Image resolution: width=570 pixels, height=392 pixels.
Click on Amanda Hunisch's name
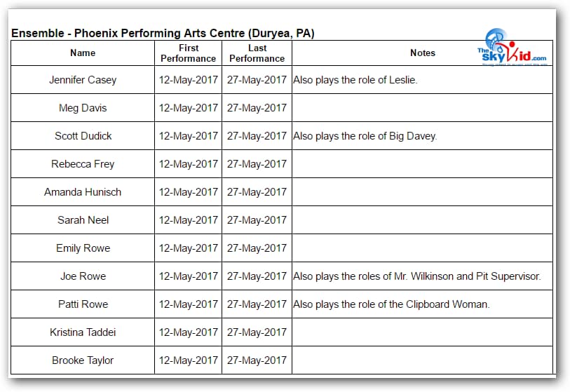coord(83,192)
